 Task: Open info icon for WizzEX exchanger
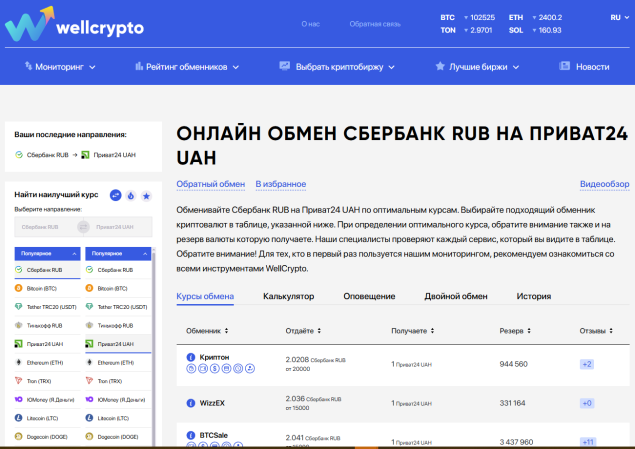(x=191, y=403)
